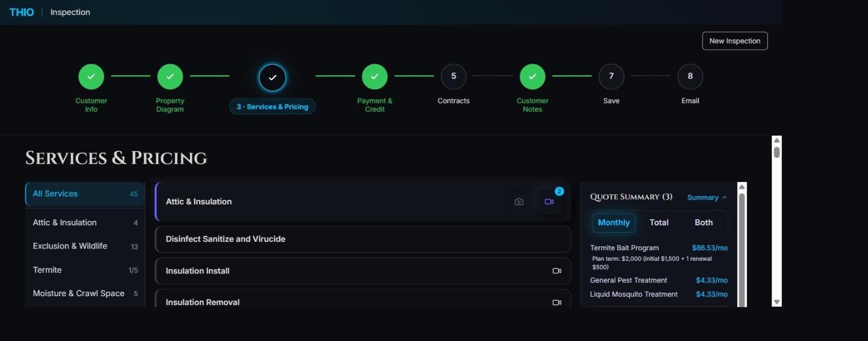Click the $86.53/mo price
This screenshot has width=868, height=341.
pyautogui.click(x=710, y=248)
